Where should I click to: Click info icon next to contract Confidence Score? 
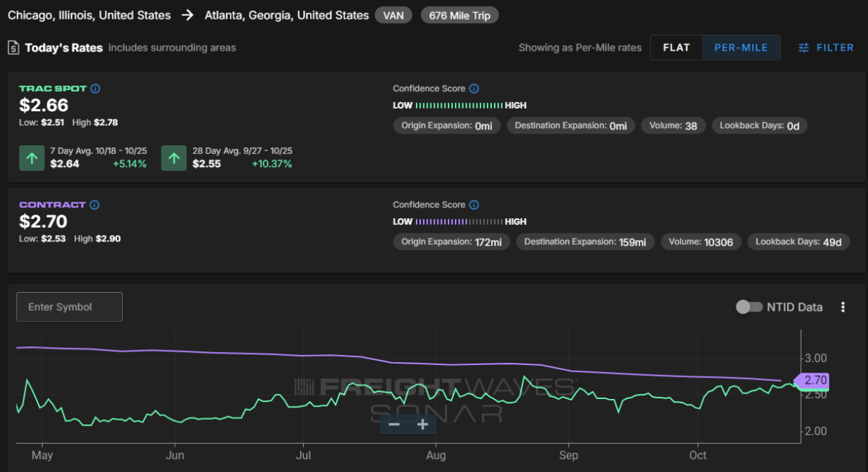(x=474, y=205)
